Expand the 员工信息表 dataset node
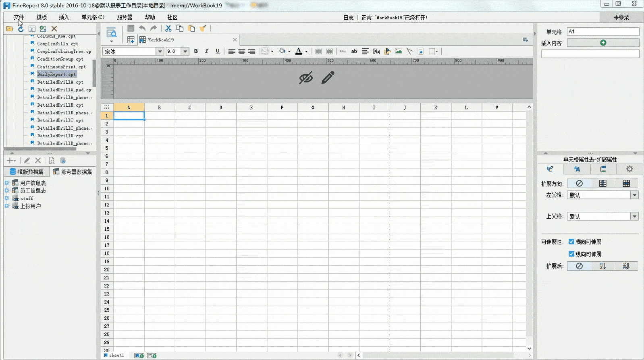Image resolution: width=644 pixels, height=360 pixels. tap(6, 190)
